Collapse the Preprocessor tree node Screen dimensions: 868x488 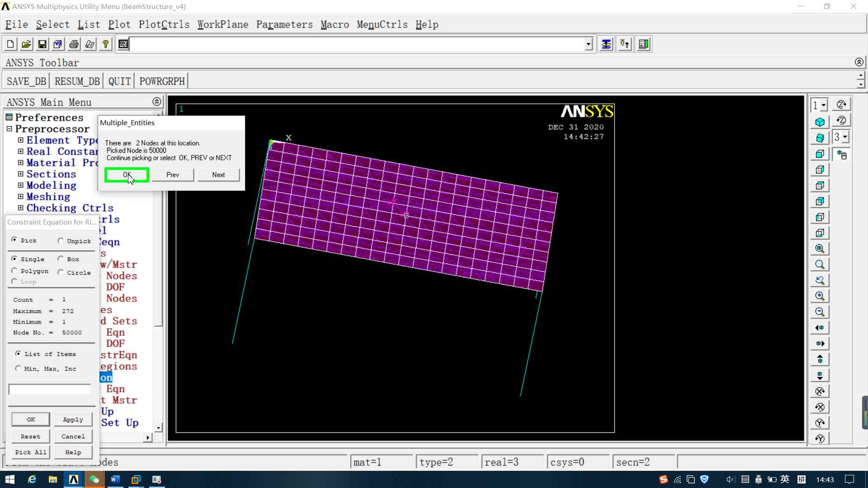(x=9, y=129)
